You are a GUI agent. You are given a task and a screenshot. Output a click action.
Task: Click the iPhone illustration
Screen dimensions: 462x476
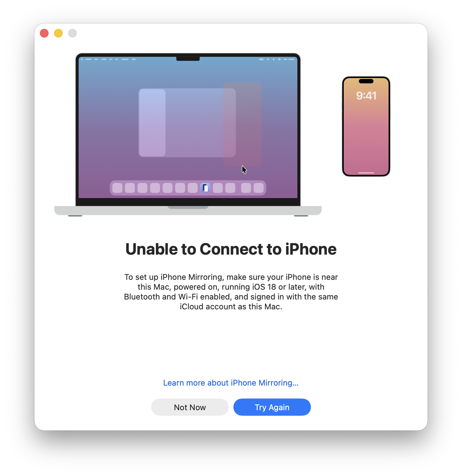[366, 126]
